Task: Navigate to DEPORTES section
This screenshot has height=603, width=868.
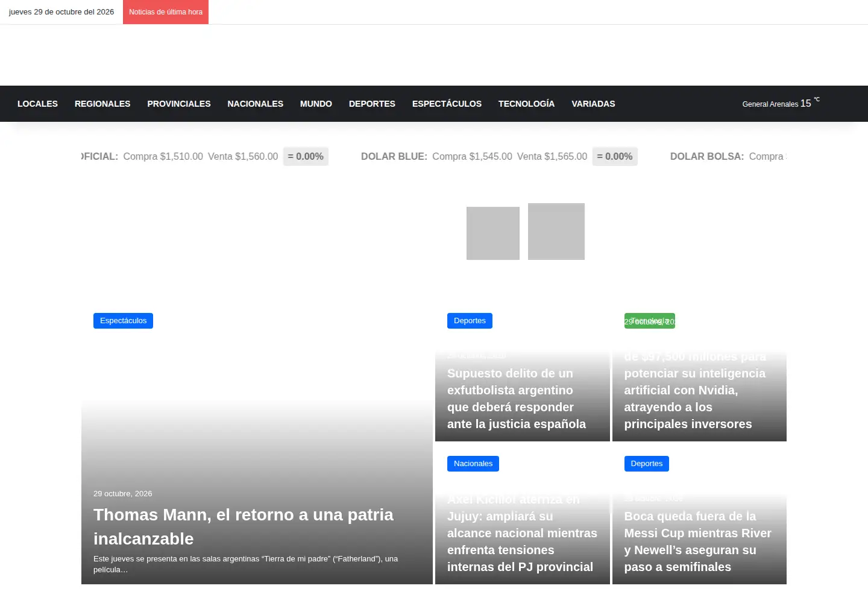Action: click(x=372, y=104)
